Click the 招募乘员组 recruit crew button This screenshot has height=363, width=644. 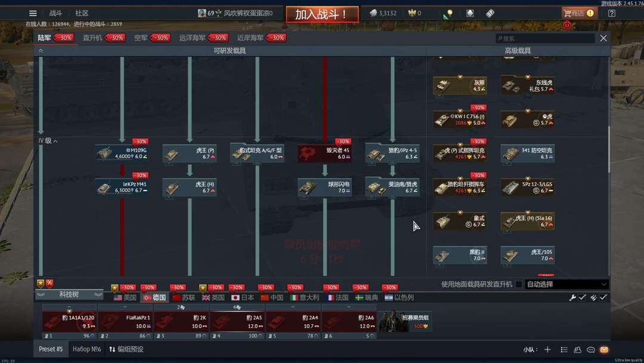[404, 321]
